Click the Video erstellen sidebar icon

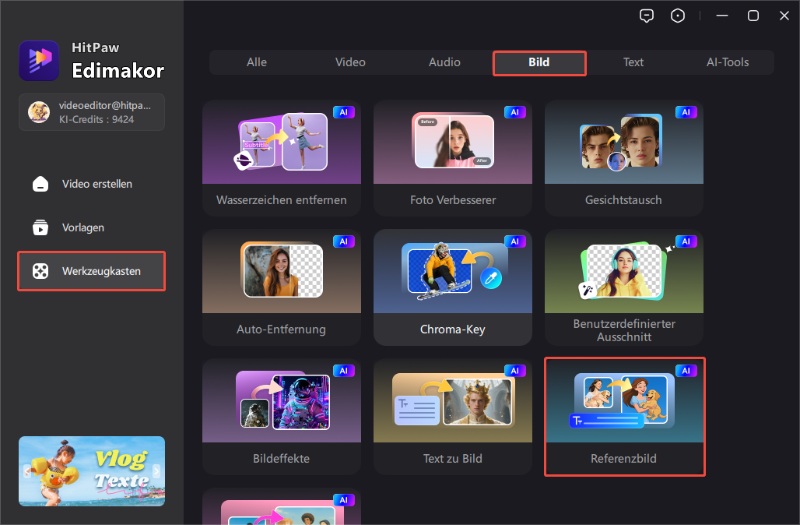pos(40,184)
